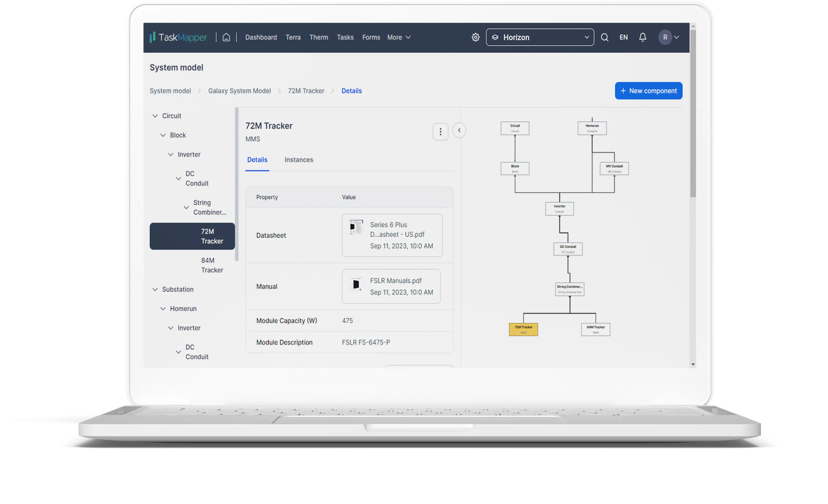Collapse the Substation tree node
Screen dimensions: 828x504
point(155,289)
